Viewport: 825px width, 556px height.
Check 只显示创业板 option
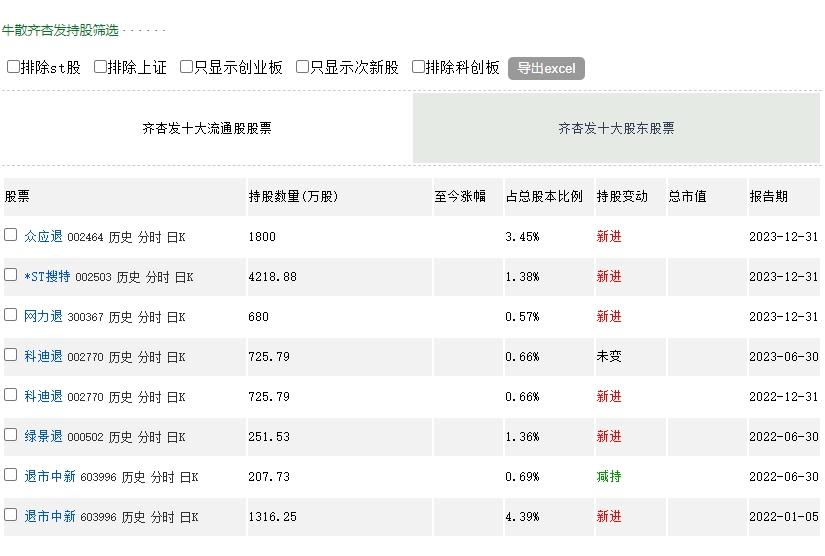click(x=187, y=67)
